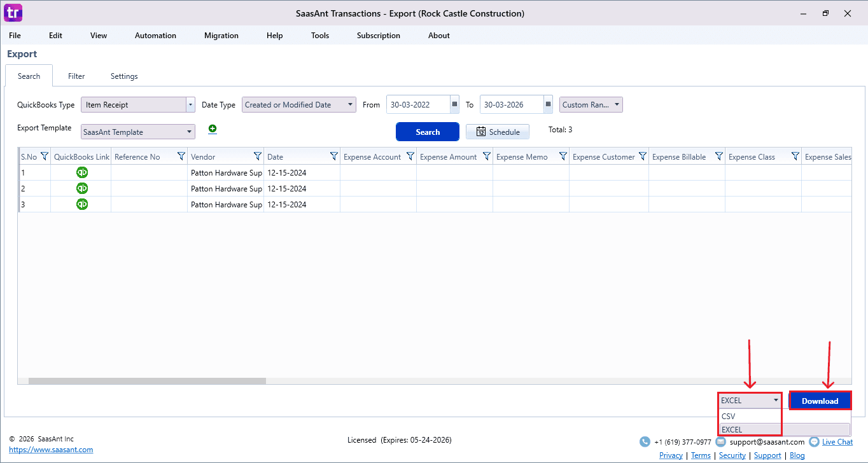868x463 pixels.
Task: Open the Privacy link
Action: [671, 455]
